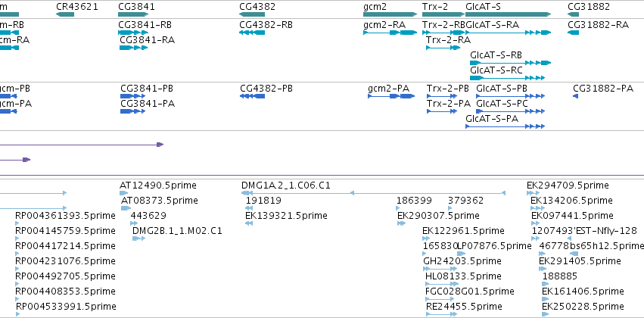Open the GlcAT-S-RC transcript label
The image size is (644, 318).
pos(496,70)
